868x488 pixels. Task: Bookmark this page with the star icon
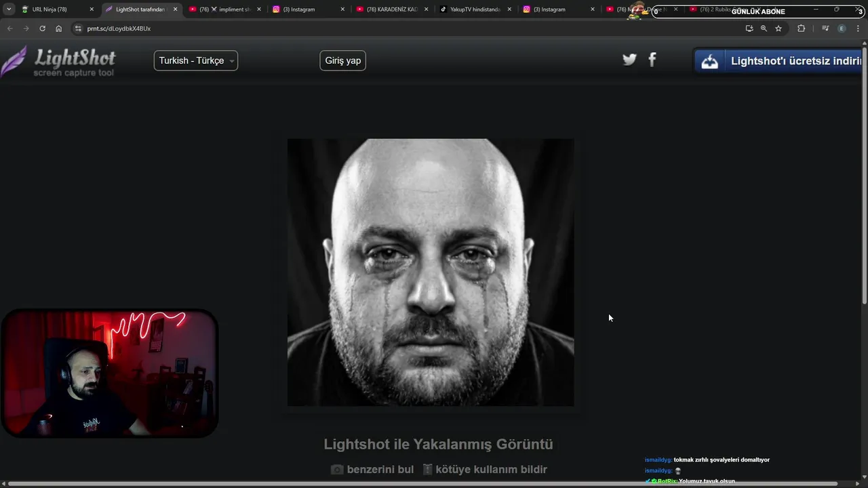coord(778,28)
